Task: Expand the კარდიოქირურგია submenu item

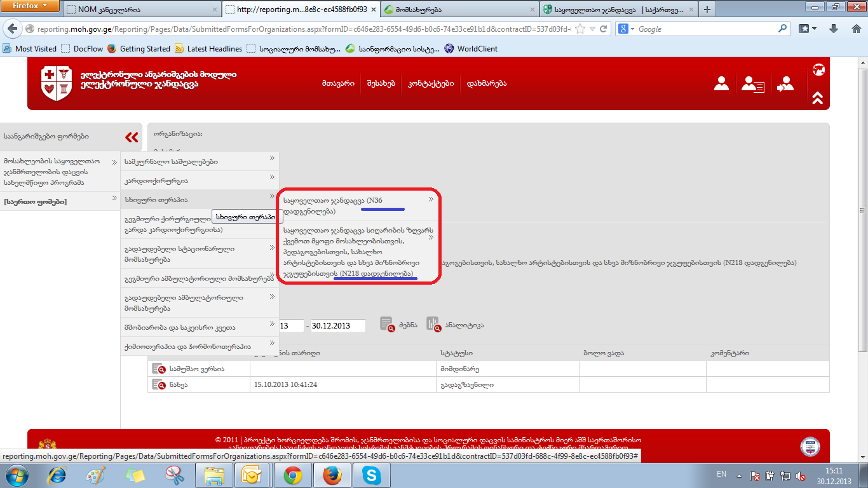Action: pos(200,180)
